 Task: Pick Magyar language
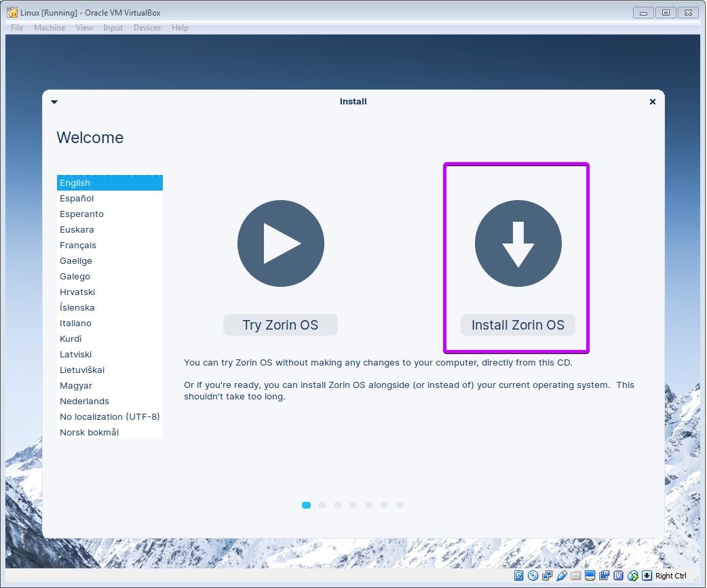click(x=109, y=386)
